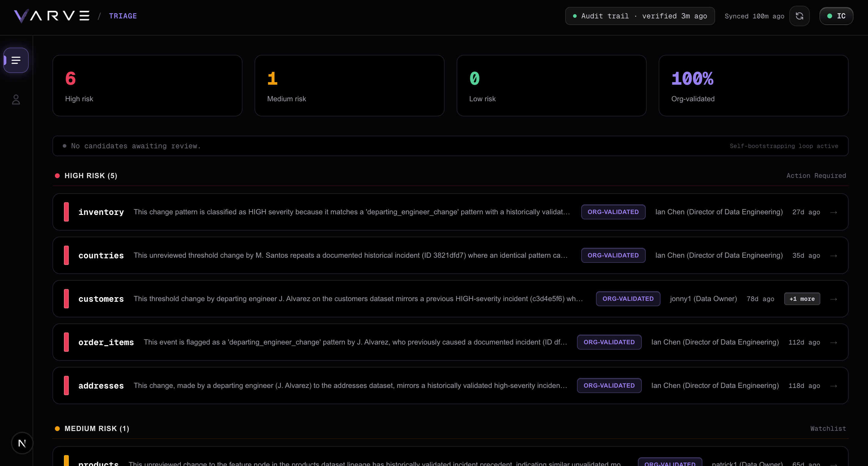Image resolution: width=868 pixels, height=466 pixels.
Task: Click '78d ago' on customers row
Action: point(760,299)
